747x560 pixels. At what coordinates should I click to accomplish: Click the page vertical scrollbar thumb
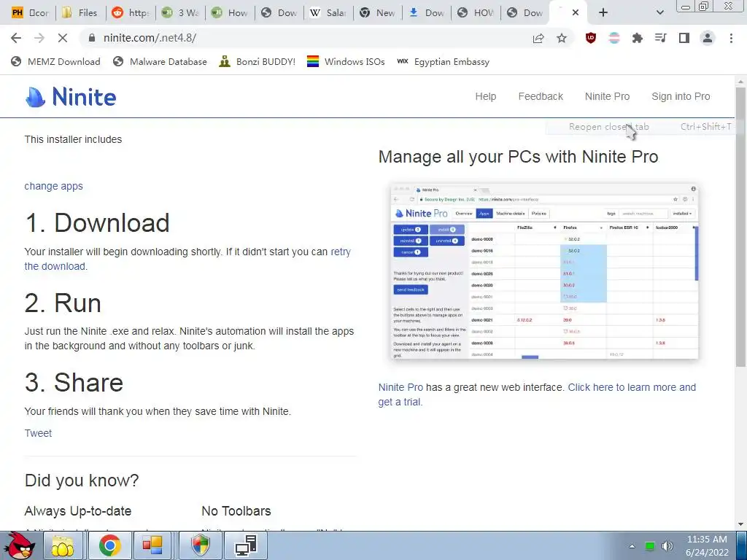click(x=740, y=226)
